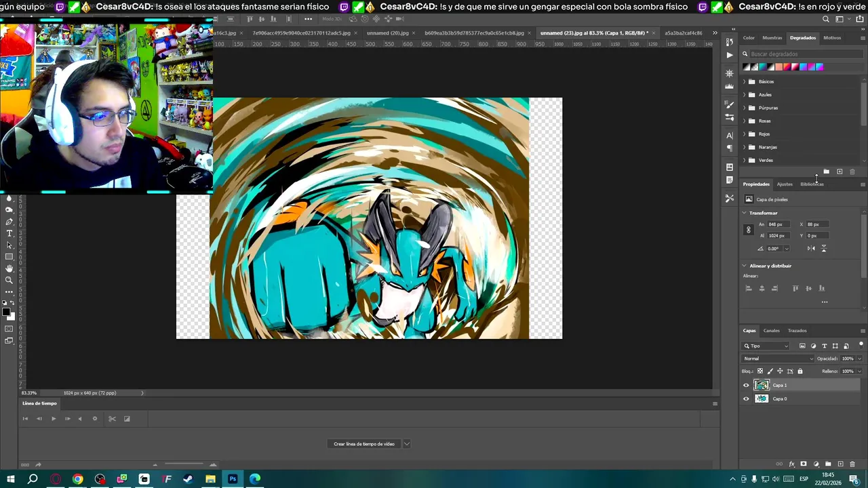
Task: Open the Character panel icon
Action: 730,136
